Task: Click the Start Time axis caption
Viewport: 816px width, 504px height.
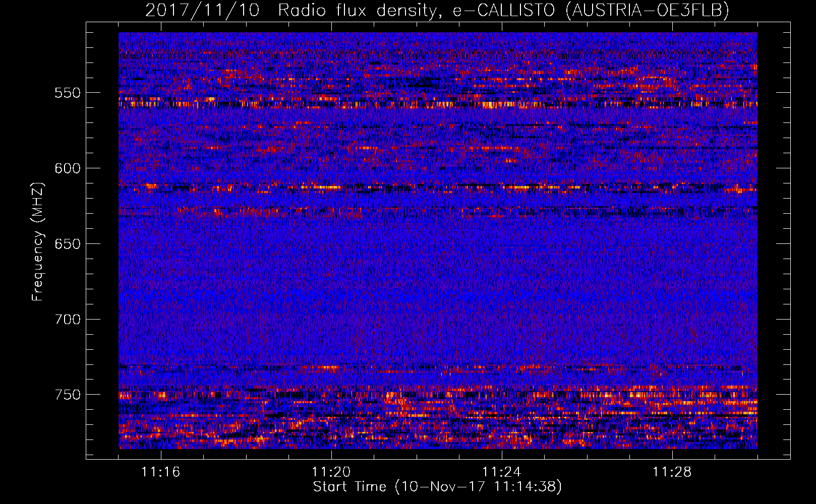Action: coord(437,487)
